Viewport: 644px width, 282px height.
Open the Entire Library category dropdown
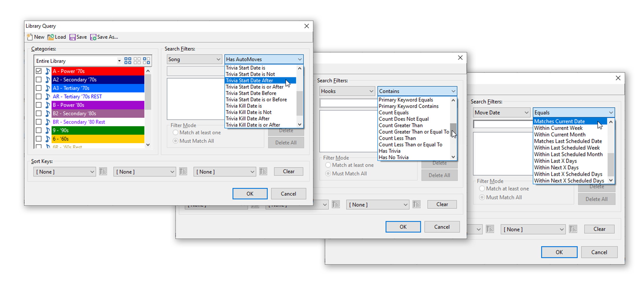coord(119,61)
